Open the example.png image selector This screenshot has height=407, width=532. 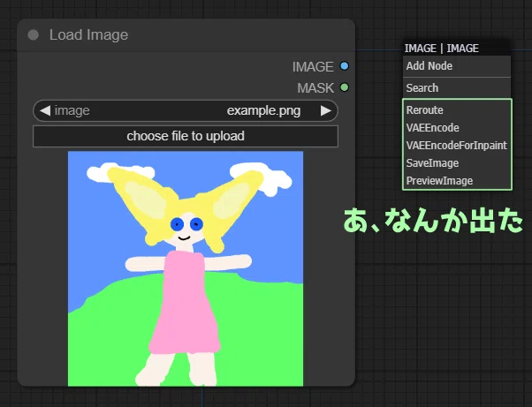[x=186, y=110]
